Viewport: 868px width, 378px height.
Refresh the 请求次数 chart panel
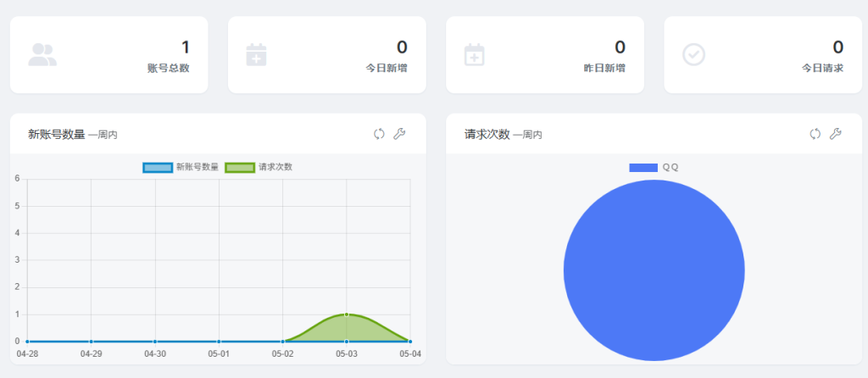click(815, 134)
